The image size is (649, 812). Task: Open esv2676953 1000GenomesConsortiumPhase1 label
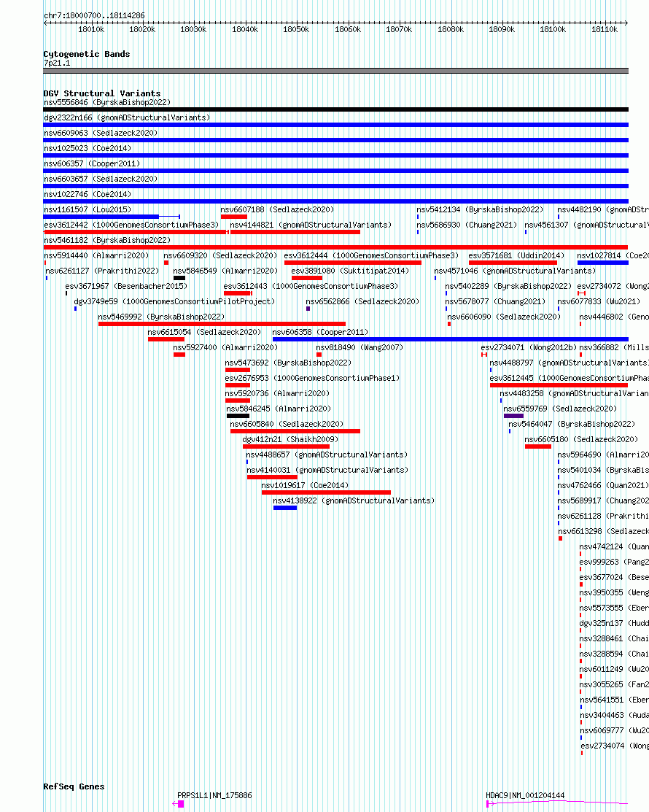click(312, 378)
